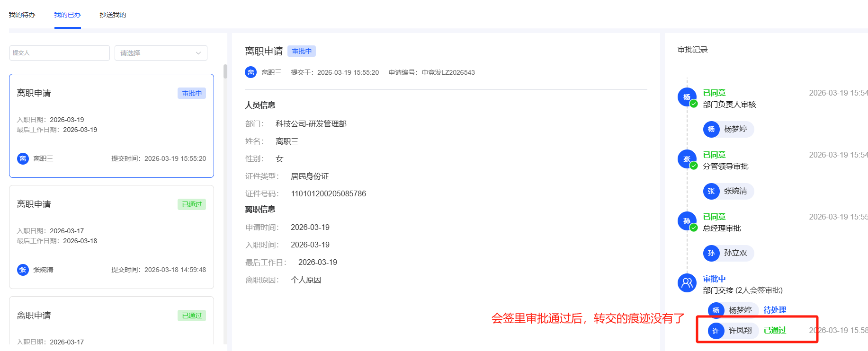The image size is (868, 351).
Task: Click the 证件类型 value 居民身份证
Action: coord(310,176)
